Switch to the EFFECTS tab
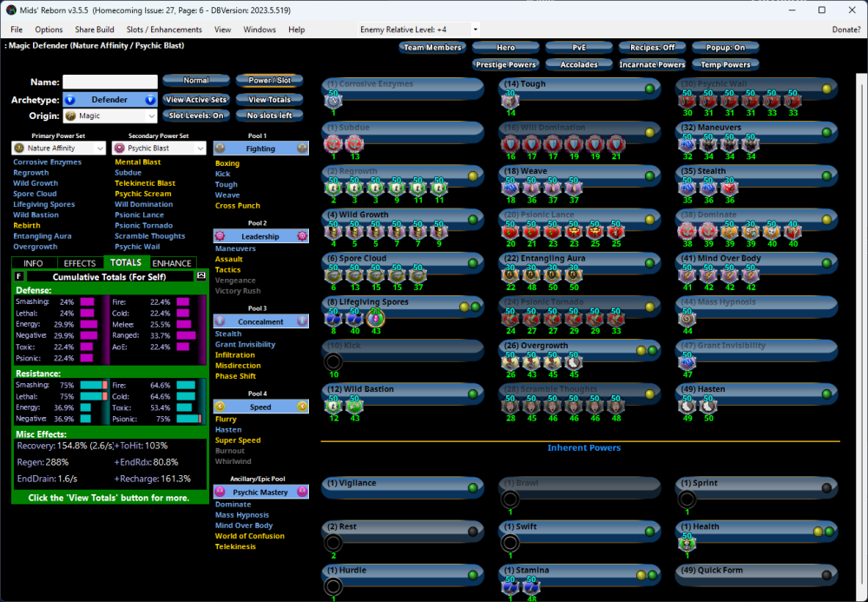 coord(80,262)
